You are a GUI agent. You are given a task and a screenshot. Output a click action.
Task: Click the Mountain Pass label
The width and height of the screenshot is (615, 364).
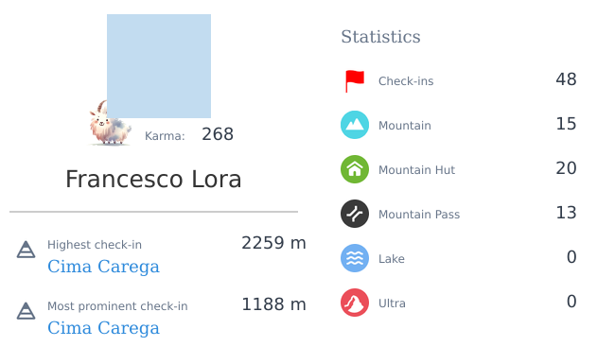coord(419,215)
